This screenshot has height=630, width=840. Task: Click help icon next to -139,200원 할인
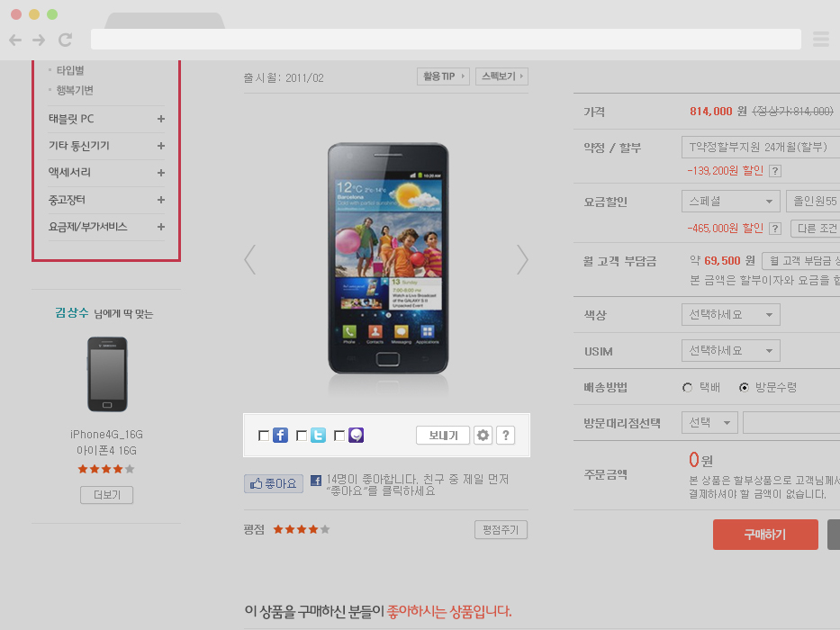coord(774,171)
